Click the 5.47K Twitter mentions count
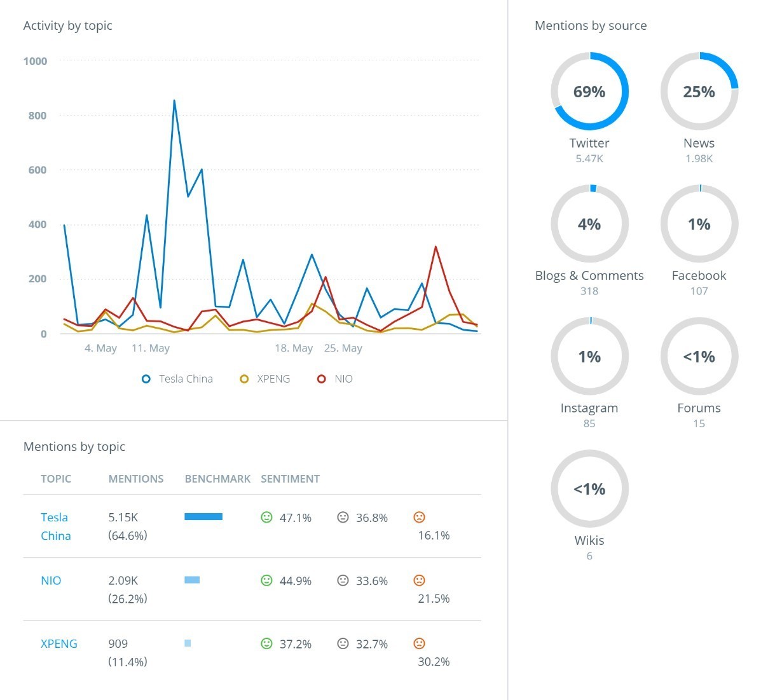 tap(589, 159)
